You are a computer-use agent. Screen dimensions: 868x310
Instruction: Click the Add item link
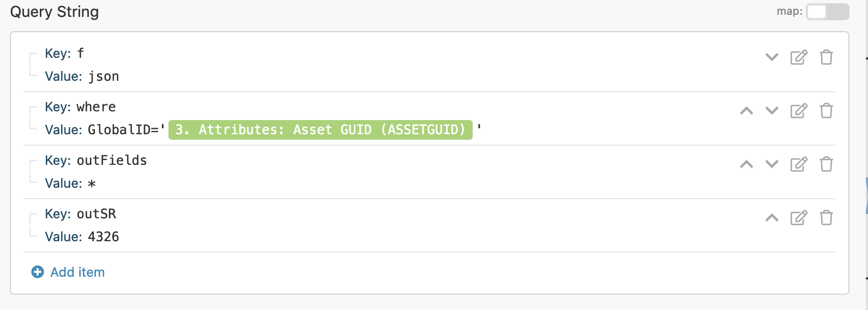click(x=77, y=272)
